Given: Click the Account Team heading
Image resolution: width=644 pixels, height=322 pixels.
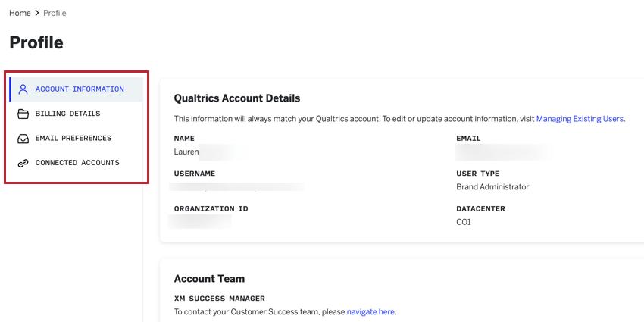Looking at the screenshot, I should click(x=209, y=279).
